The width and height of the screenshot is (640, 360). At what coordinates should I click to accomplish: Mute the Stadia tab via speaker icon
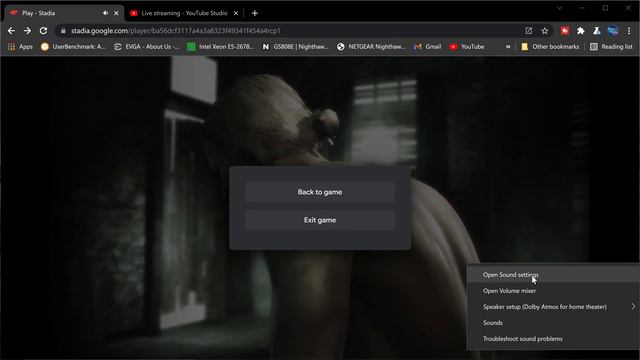106,13
